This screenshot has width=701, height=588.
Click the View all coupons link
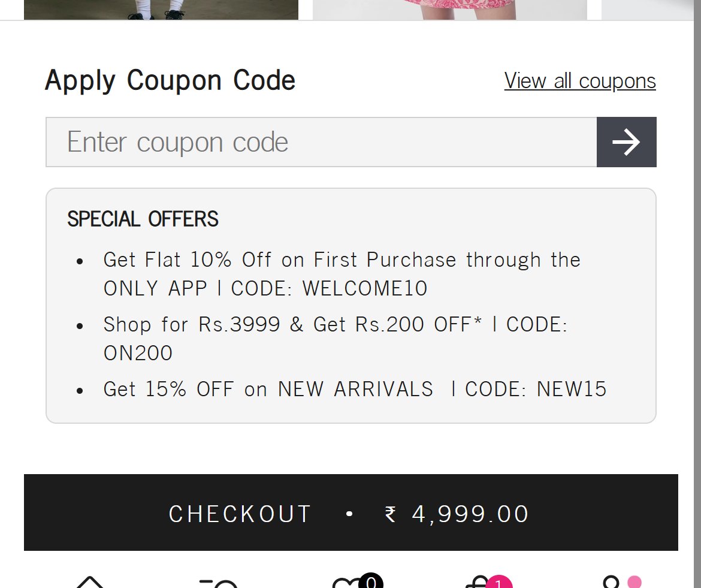pyautogui.click(x=580, y=81)
